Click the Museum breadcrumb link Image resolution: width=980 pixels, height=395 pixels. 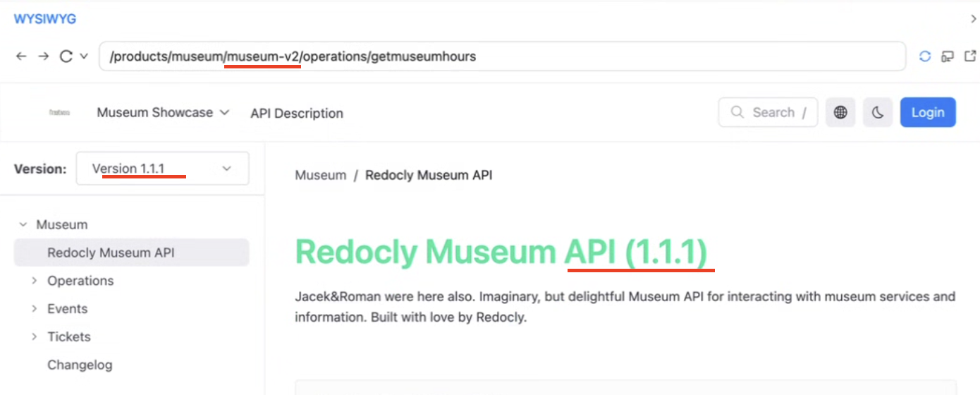click(x=321, y=175)
